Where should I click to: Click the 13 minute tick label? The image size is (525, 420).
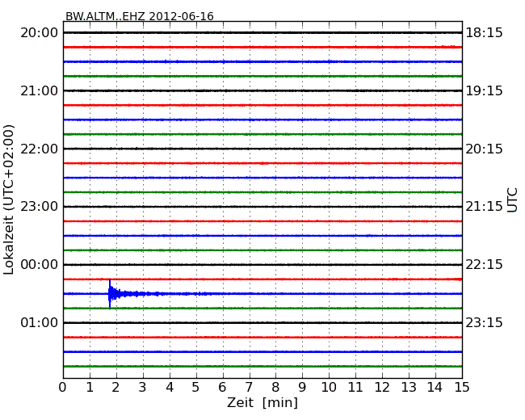point(409,387)
